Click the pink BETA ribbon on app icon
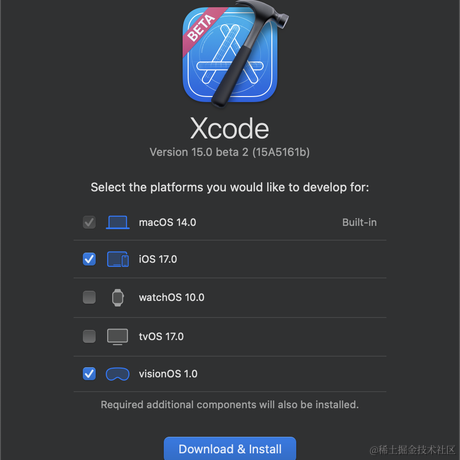This screenshot has width=460, height=460. (203, 30)
